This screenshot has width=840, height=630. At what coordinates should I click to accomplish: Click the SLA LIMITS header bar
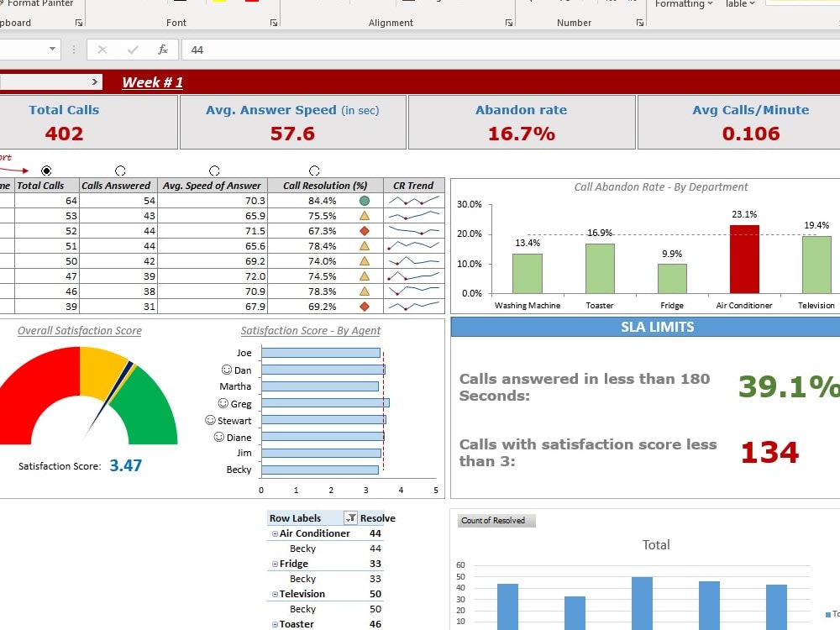tap(645, 327)
